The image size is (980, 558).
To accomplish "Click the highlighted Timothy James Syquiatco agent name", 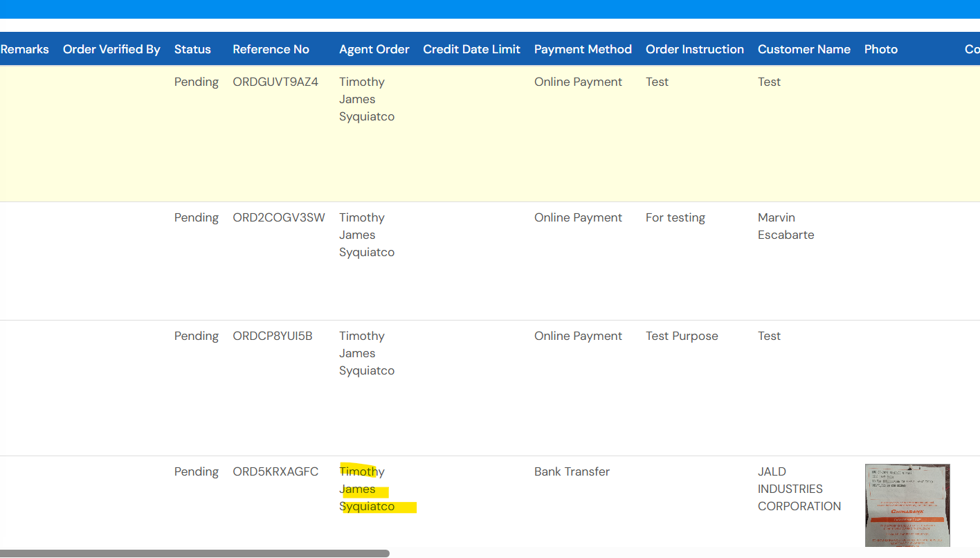I will 367,489.
